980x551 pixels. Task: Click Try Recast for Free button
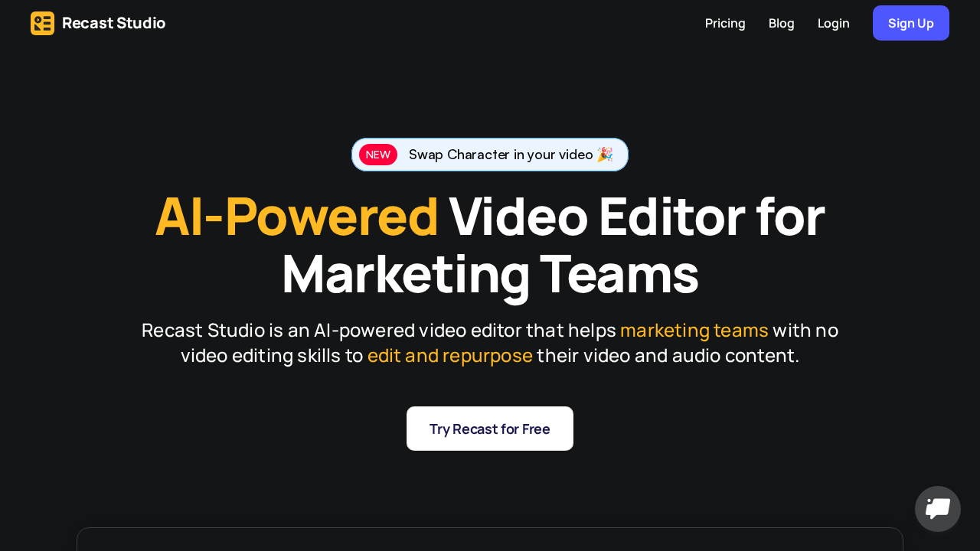click(490, 429)
